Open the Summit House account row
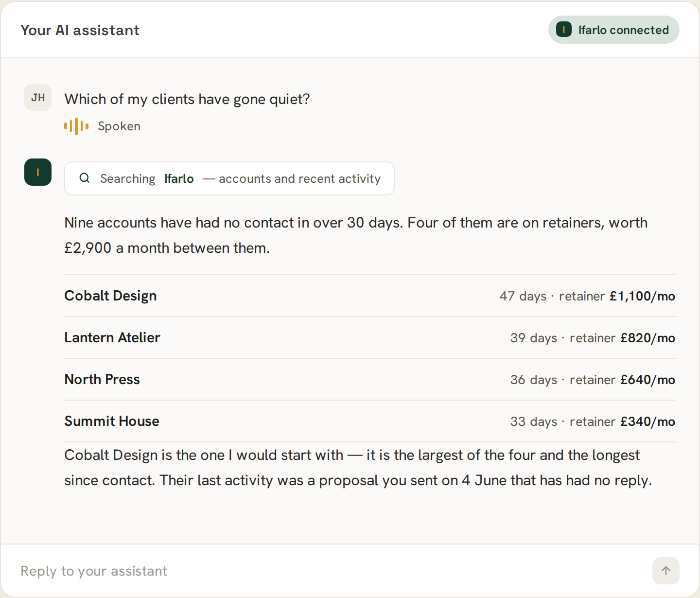 point(369,421)
